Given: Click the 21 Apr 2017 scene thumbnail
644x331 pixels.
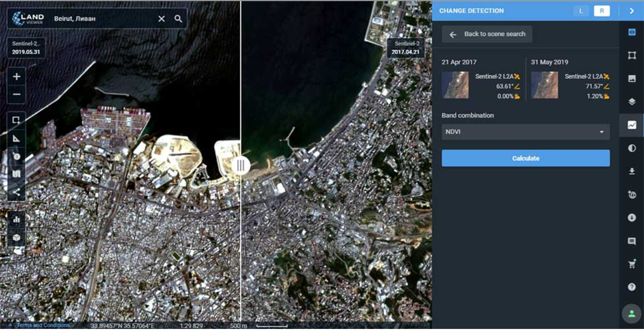Looking at the screenshot, I should coord(455,85).
